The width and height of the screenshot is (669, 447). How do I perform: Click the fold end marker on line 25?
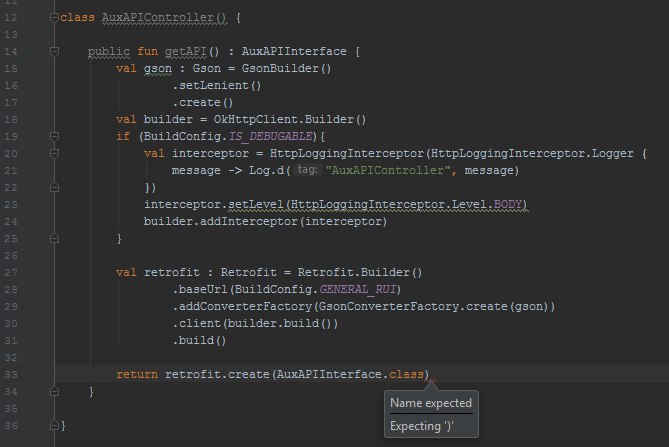coord(54,238)
